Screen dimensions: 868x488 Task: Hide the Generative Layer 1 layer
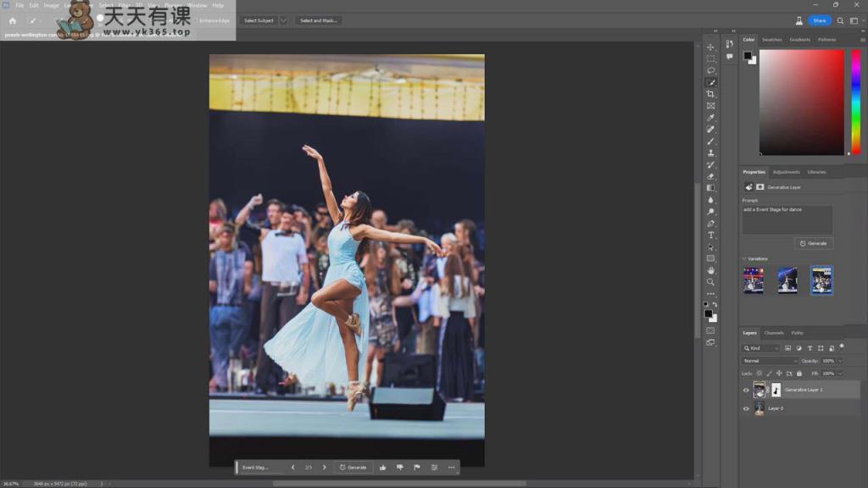coord(746,390)
